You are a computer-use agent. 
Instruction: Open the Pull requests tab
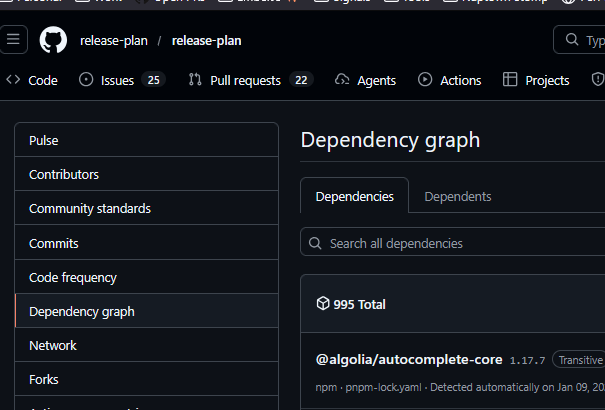tap(251, 80)
